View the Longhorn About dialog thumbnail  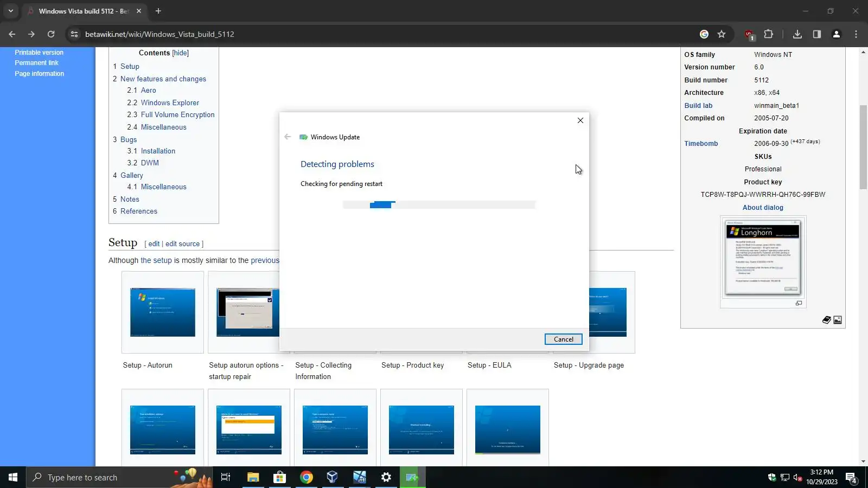point(763,258)
